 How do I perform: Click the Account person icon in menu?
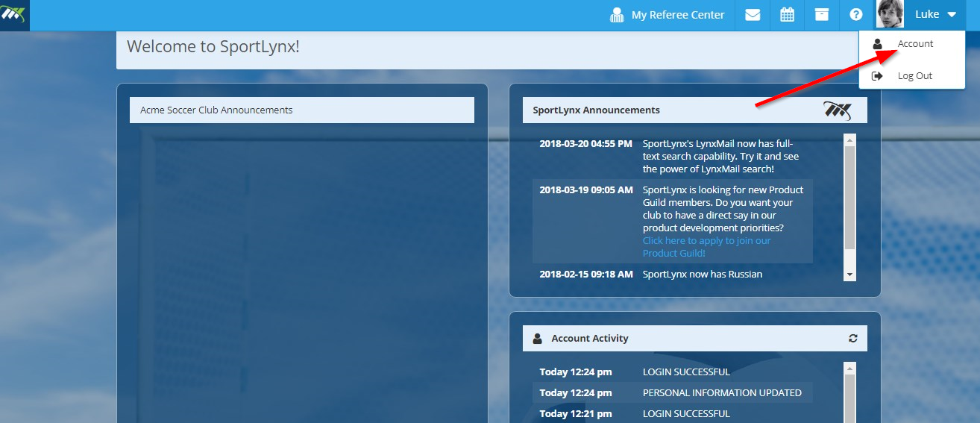[878, 44]
